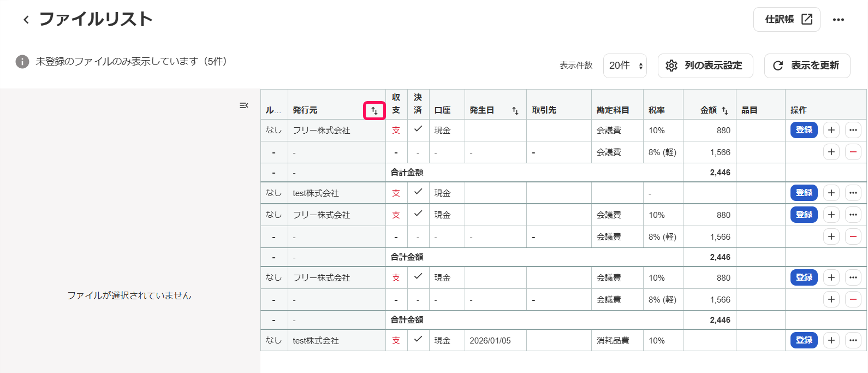Click 登録 on the second フリー株式会社 row
Image resolution: width=868 pixels, height=373 pixels.
pos(804,215)
